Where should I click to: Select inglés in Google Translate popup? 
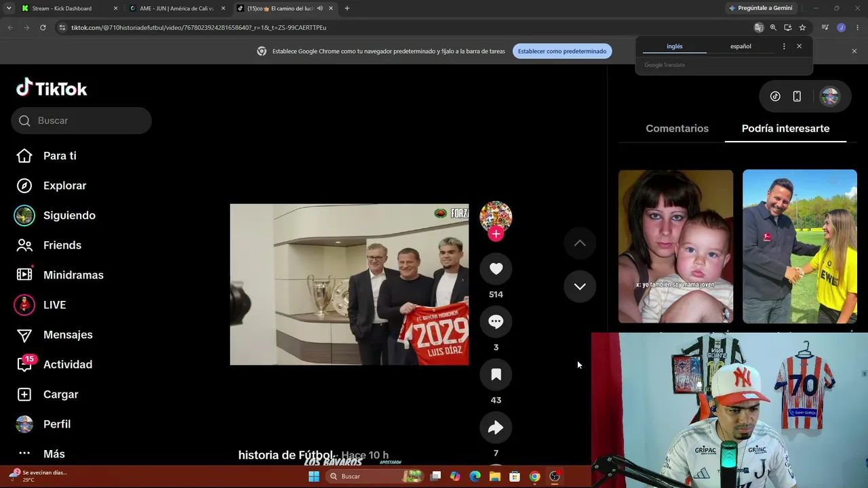click(x=675, y=46)
